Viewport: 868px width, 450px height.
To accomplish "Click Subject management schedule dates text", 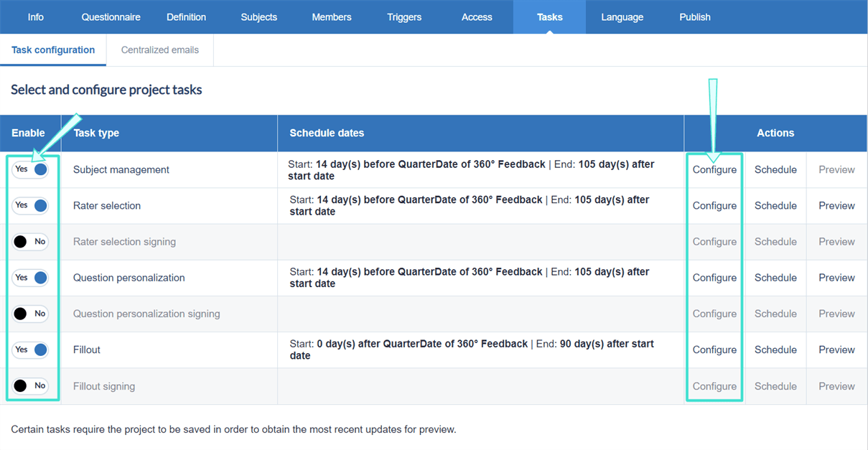I will (472, 169).
